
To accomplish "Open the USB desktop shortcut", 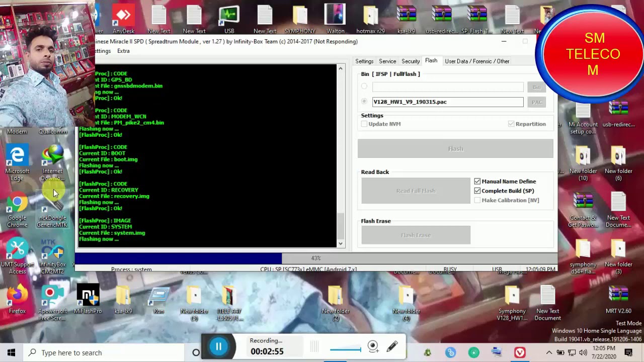I will click(x=229, y=19).
